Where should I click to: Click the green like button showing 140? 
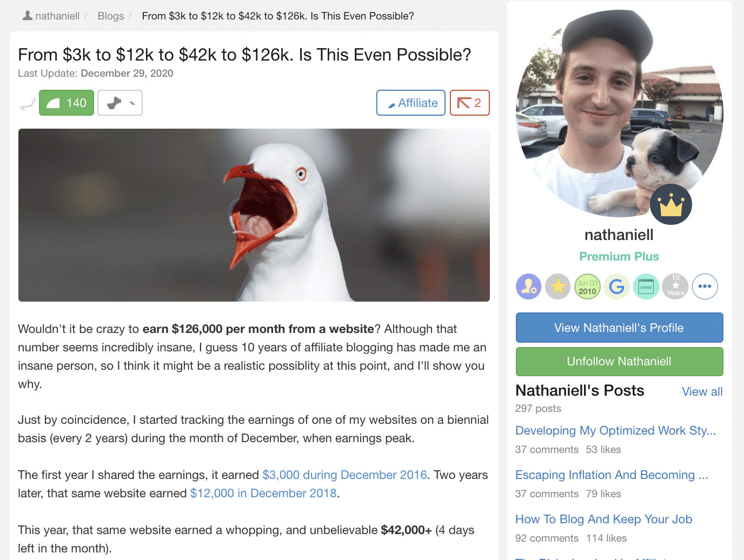coord(67,103)
